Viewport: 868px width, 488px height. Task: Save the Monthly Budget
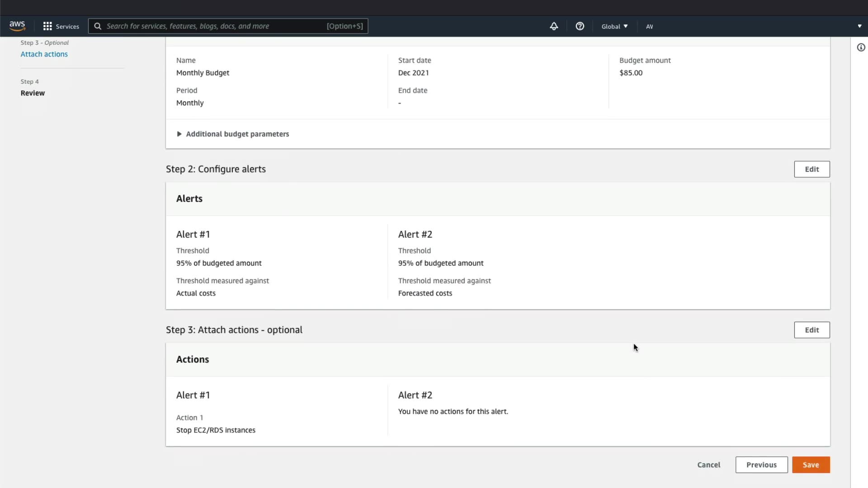[811, 465]
